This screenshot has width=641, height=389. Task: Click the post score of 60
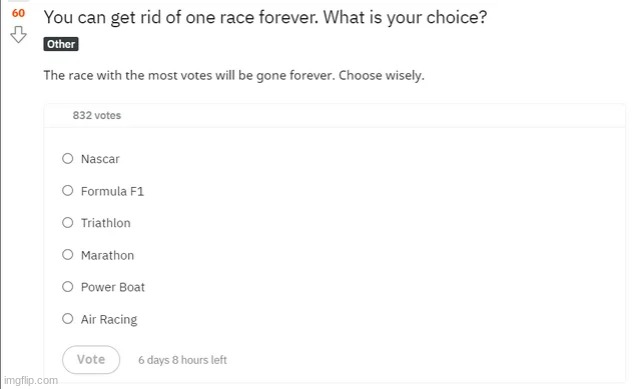pyautogui.click(x=18, y=13)
